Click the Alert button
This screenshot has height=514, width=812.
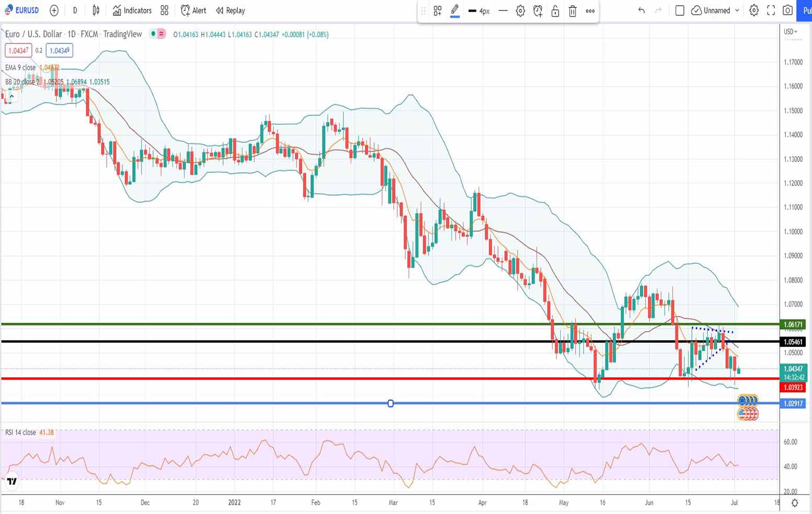[x=193, y=10]
